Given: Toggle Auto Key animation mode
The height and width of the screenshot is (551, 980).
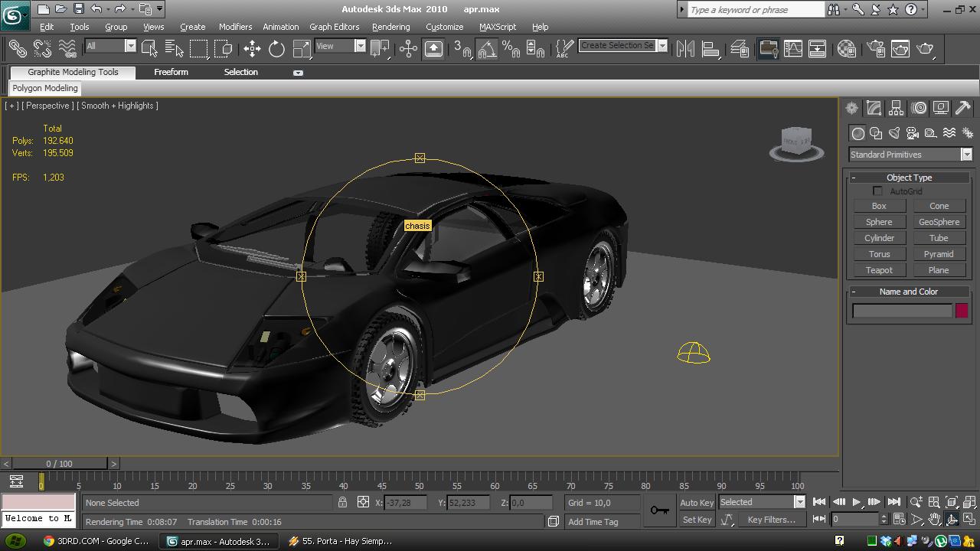Looking at the screenshot, I should (x=697, y=503).
